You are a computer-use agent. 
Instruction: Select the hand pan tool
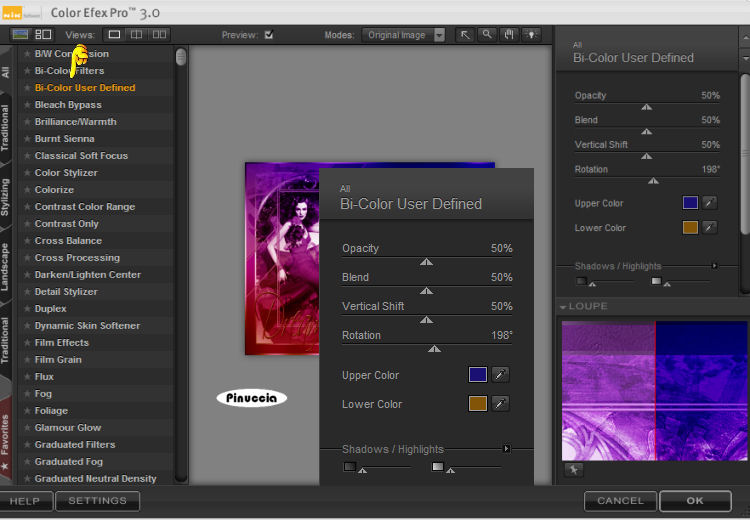508,35
